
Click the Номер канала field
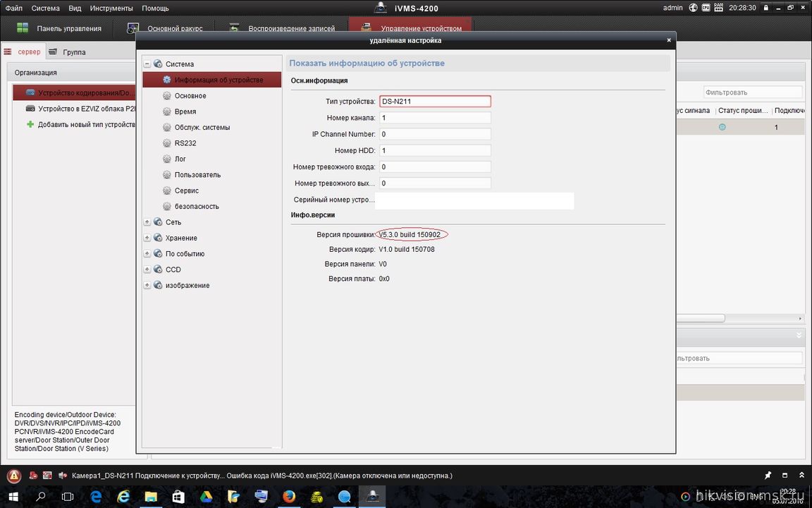(x=435, y=118)
